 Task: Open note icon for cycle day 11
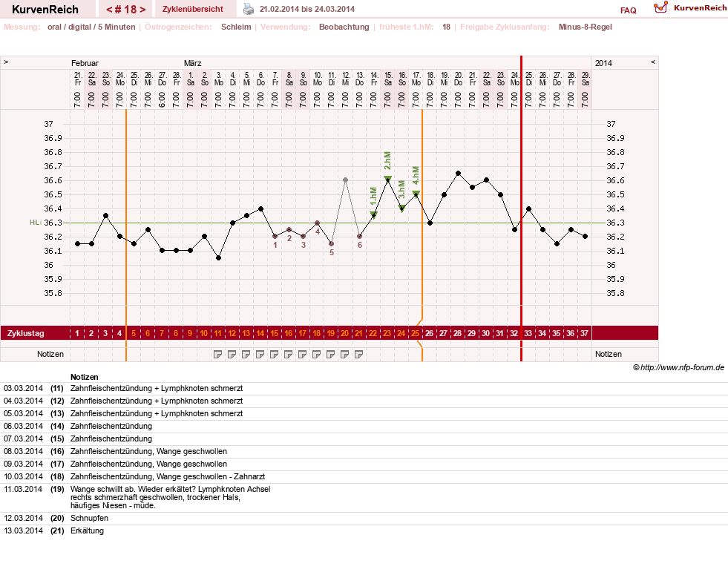(x=217, y=355)
